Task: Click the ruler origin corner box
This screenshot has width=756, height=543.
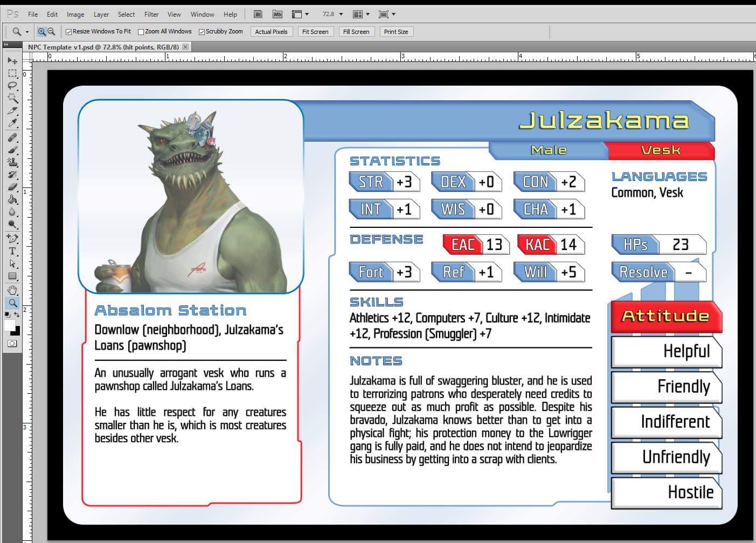Action: 27,57
